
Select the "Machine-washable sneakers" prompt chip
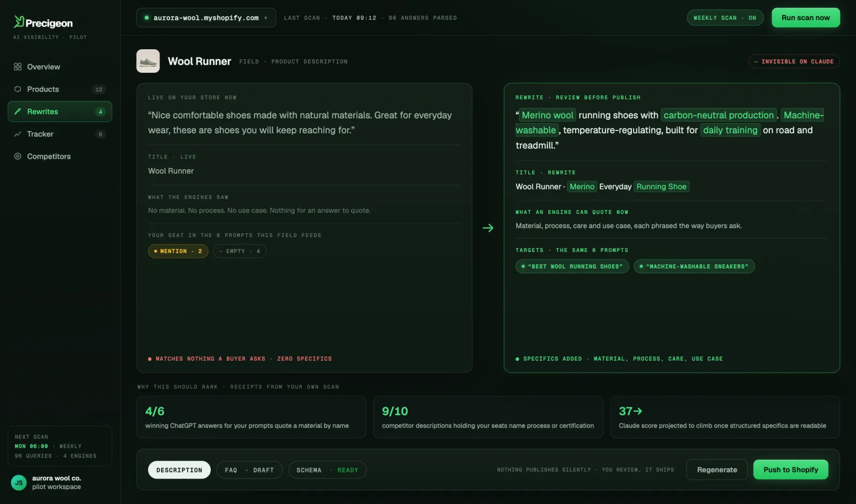pyautogui.click(x=694, y=266)
